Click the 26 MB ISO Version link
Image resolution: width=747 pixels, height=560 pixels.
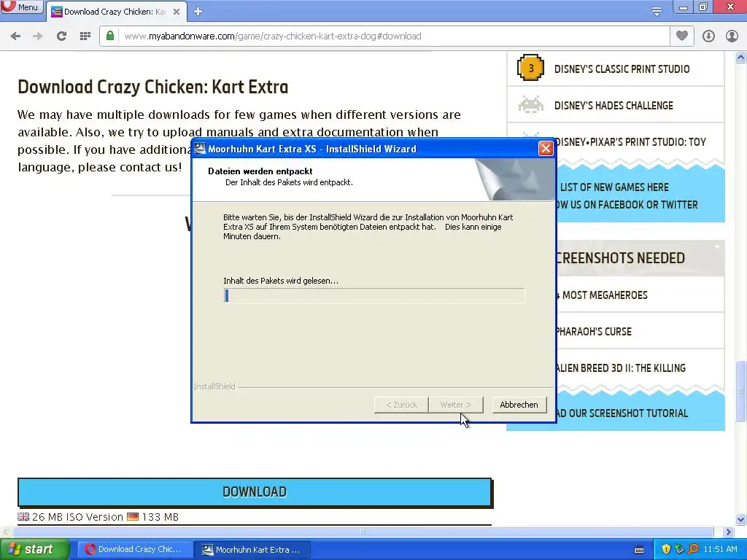point(77,517)
